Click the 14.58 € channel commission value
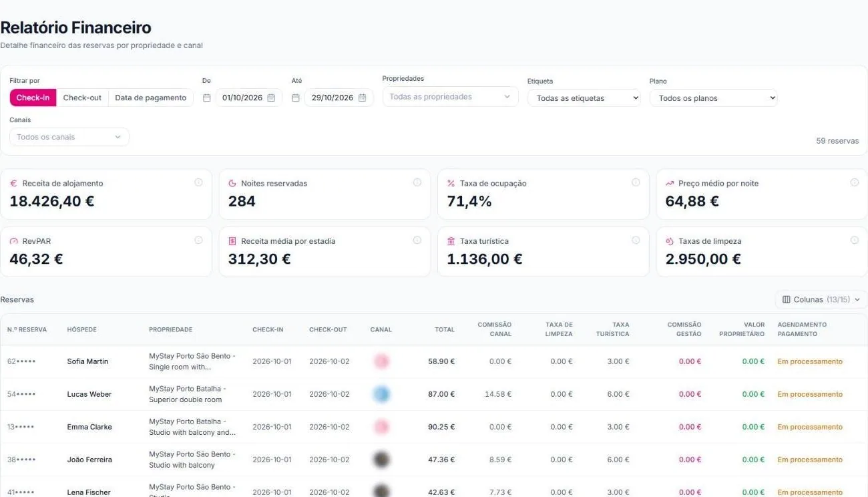 (498, 394)
